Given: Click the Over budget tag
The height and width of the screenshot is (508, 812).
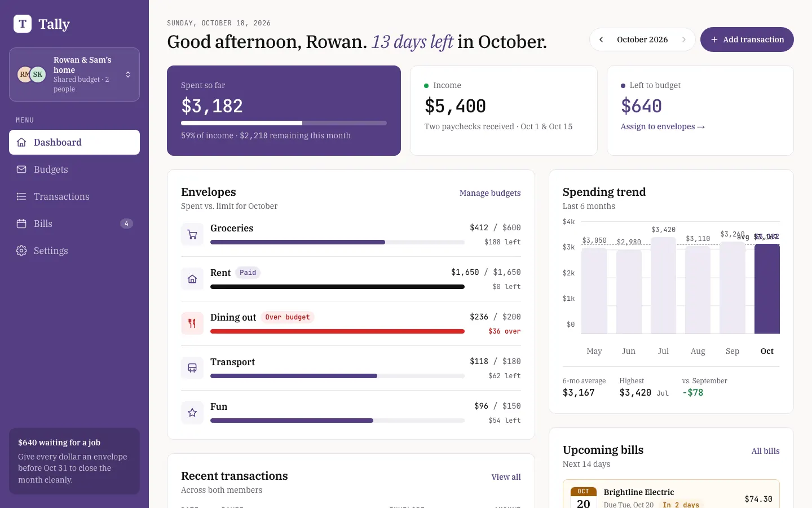Looking at the screenshot, I should pyautogui.click(x=288, y=317).
